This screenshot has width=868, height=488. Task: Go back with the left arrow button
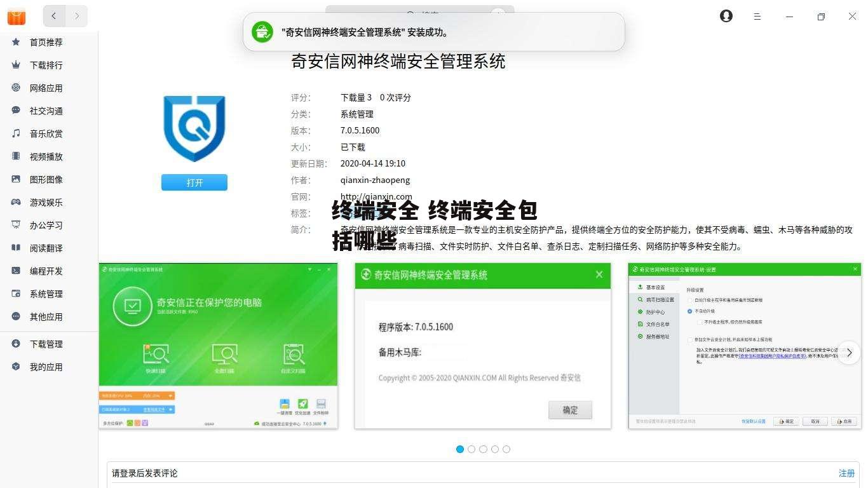tap(55, 16)
